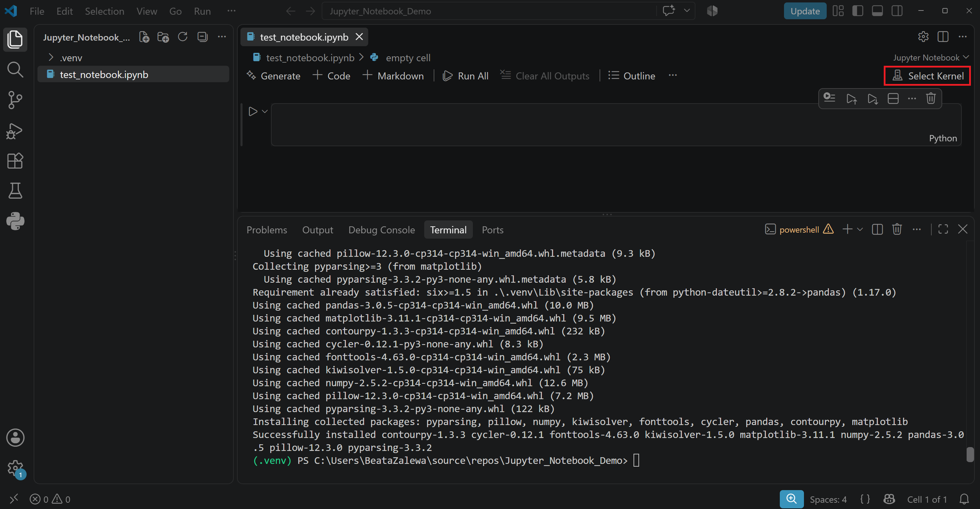
Task: Collapse all folders in Explorer
Action: coord(202,37)
